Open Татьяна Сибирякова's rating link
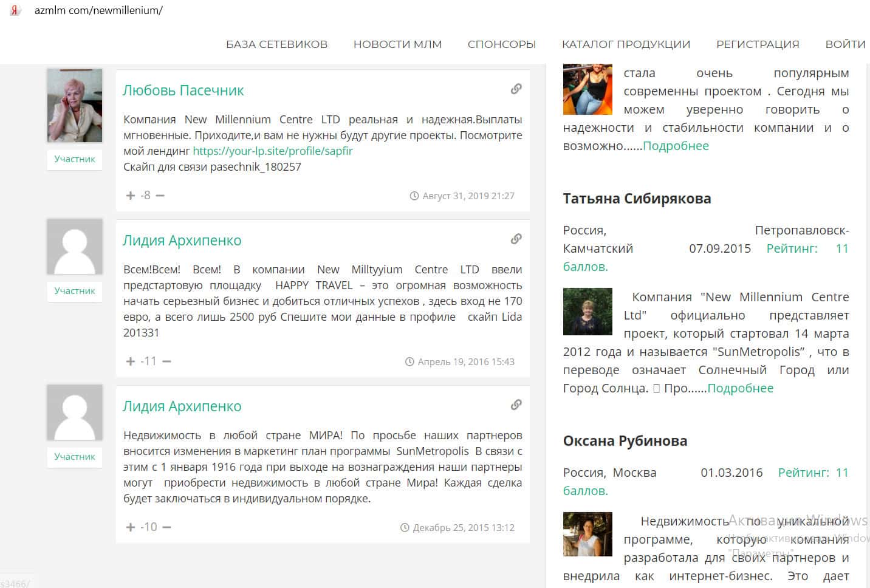 coord(705,257)
